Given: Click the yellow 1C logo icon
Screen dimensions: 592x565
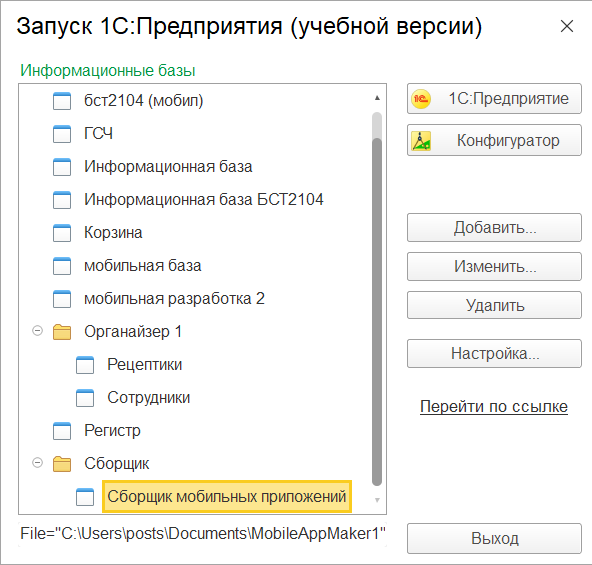Looking at the screenshot, I should tap(421, 99).
